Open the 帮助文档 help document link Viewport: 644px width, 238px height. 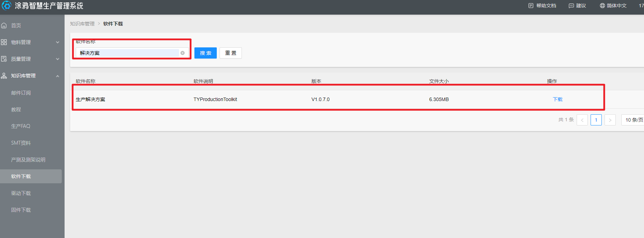(x=546, y=6)
